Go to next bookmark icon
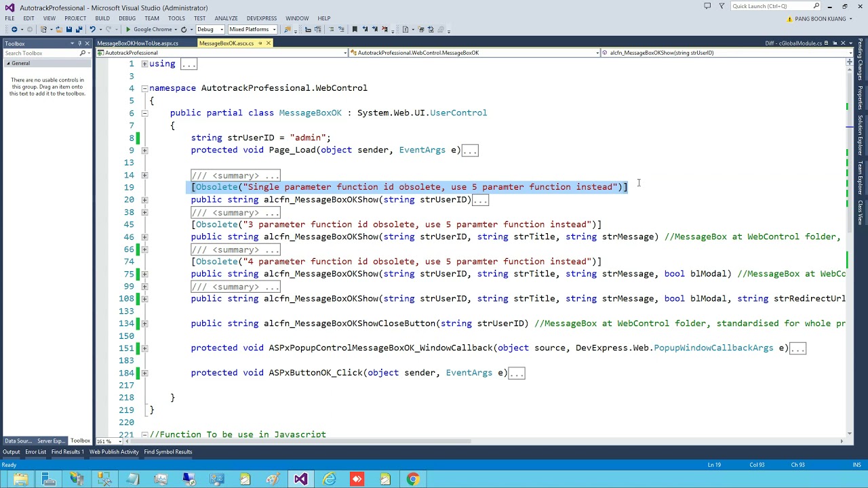The image size is (868, 488). click(374, 29)
